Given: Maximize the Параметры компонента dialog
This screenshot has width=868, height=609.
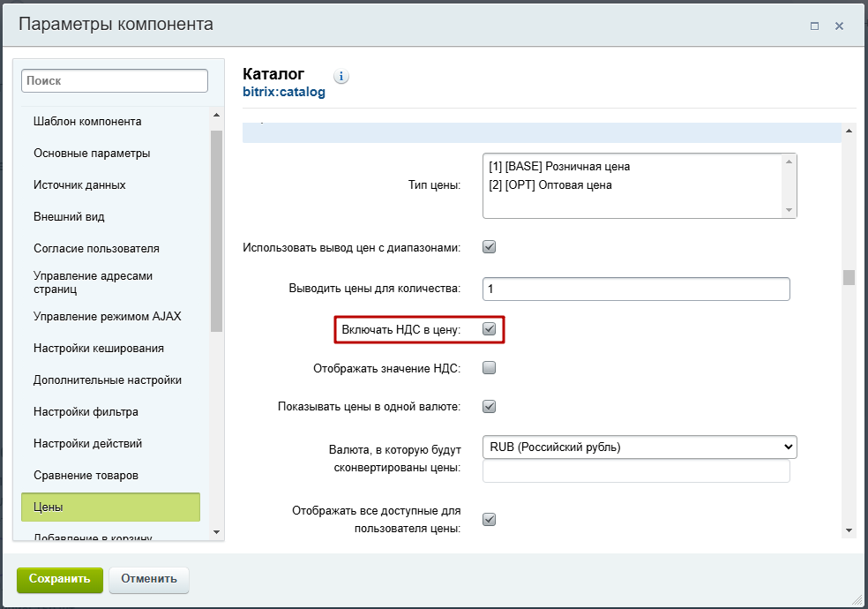Looking at the screenshot, I should tap(814, 26).
